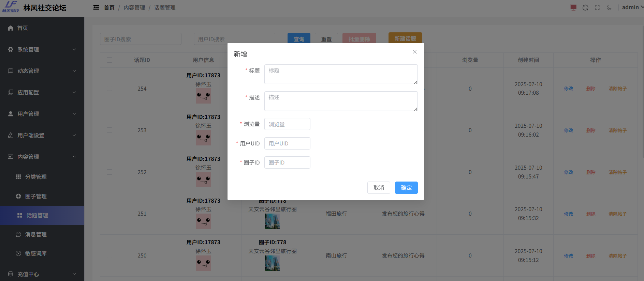Screen dimensions: 644x281
Task: Click the gear icon for 系统管理
Action: tap(11, 49)
